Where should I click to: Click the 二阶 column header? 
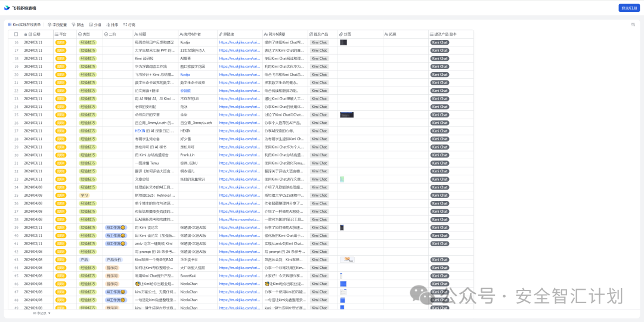coord(117,34)
